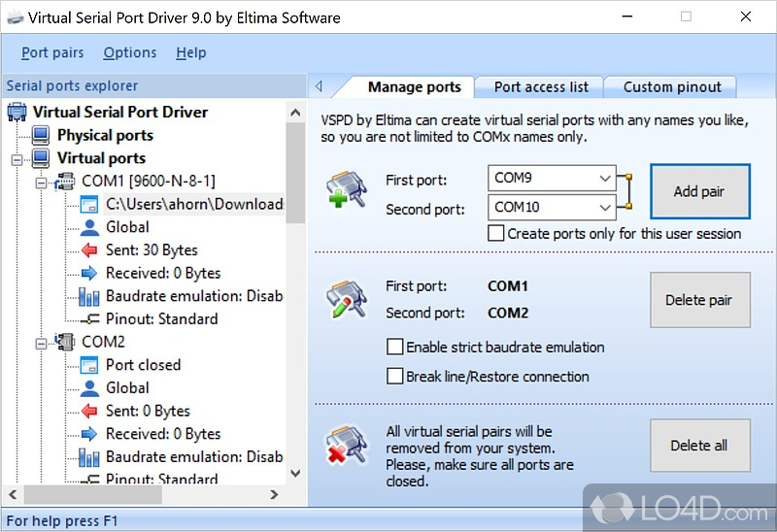Click the COM2 port connector icon
The image size is (777, 532).
click(64, 342)
